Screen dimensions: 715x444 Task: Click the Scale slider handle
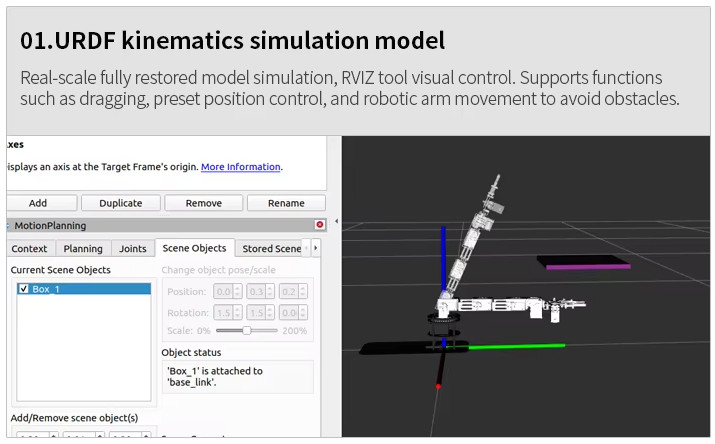tap(246, 330)
